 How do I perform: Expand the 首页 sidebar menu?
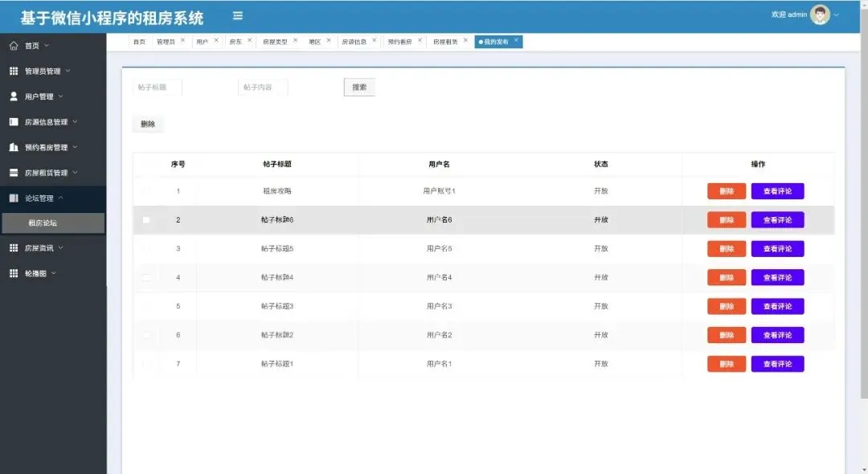pyautogui.click(x=47, y=46)
